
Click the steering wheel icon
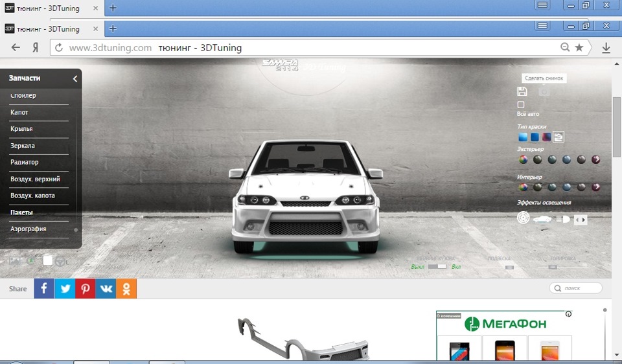pos(61,261)
